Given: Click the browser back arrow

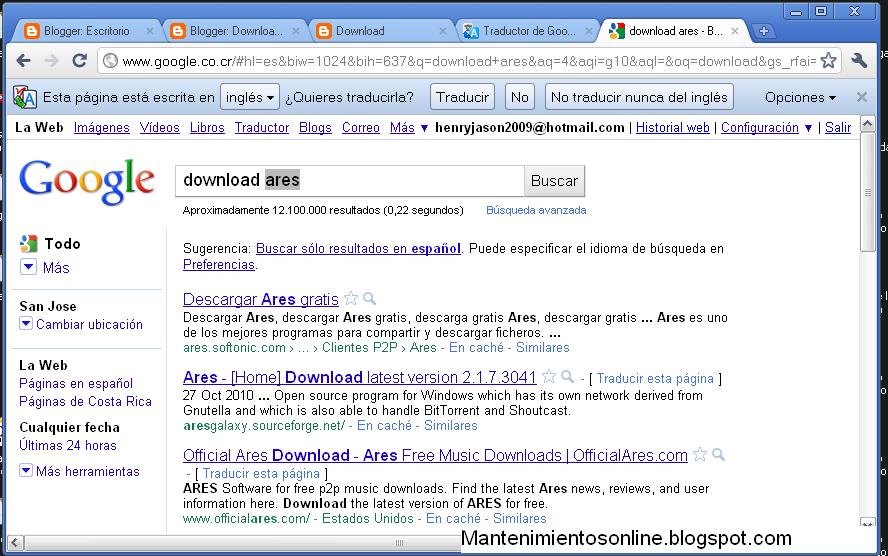Looking at the screenshot, I should click(23, 61).
